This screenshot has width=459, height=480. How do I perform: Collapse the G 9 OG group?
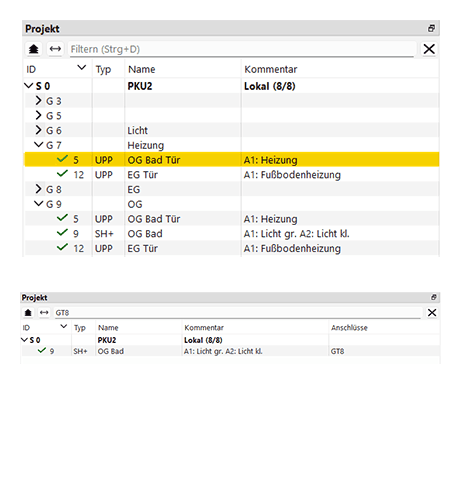coord(39,204)
